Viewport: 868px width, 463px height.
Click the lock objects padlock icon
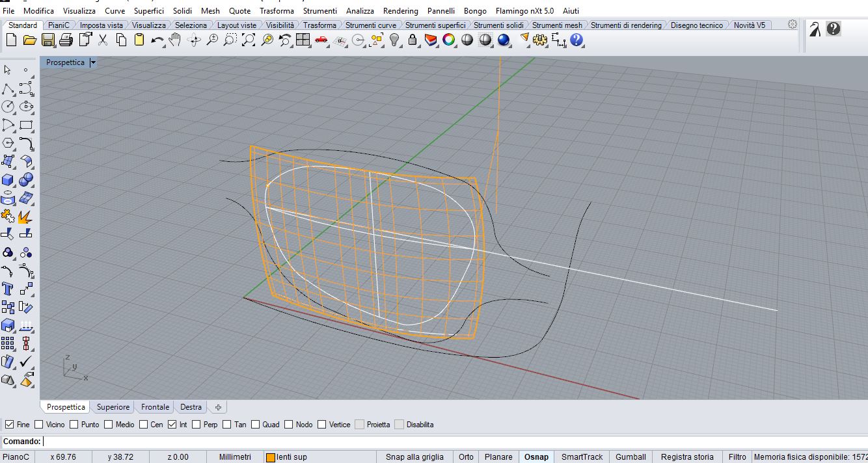click(x=412, y=40)
